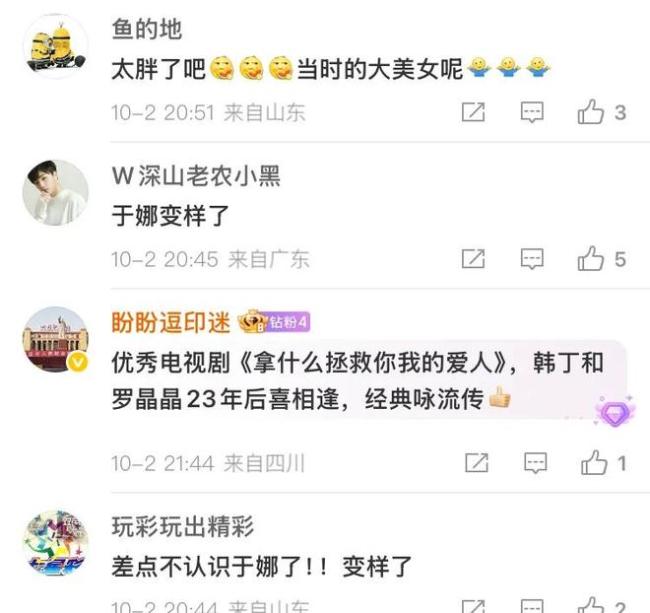The image size is (650, 613).
Task: Open username 鱼的地 profile
Action: pos(147,29)
